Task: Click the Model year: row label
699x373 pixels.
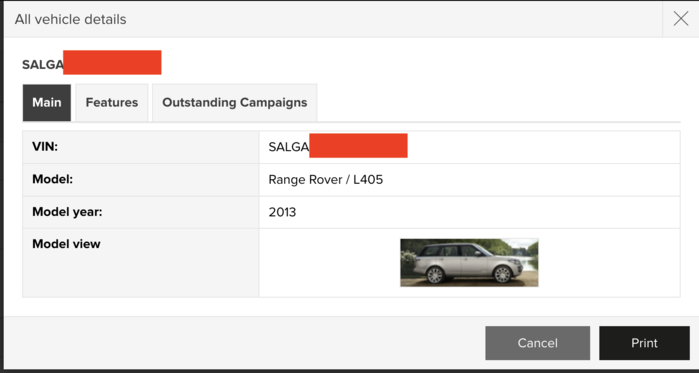Action: (x=67, y=212)
